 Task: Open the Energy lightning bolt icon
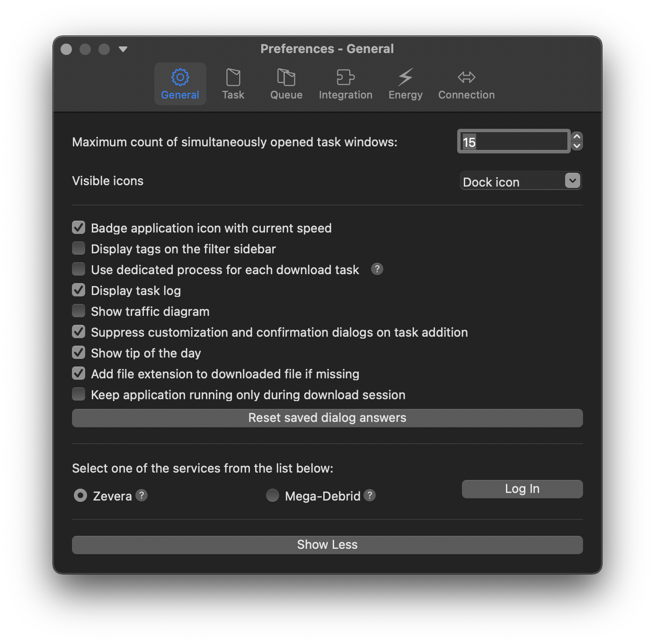click(405, 78)
